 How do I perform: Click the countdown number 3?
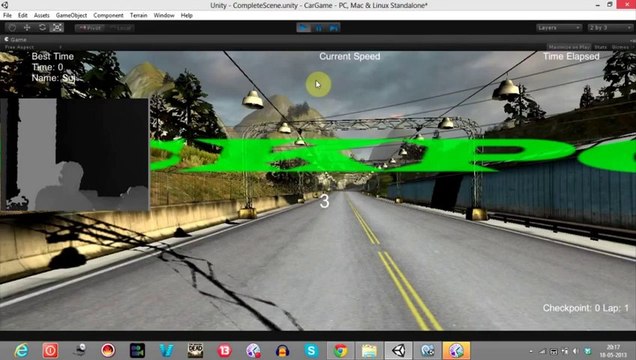324,201
